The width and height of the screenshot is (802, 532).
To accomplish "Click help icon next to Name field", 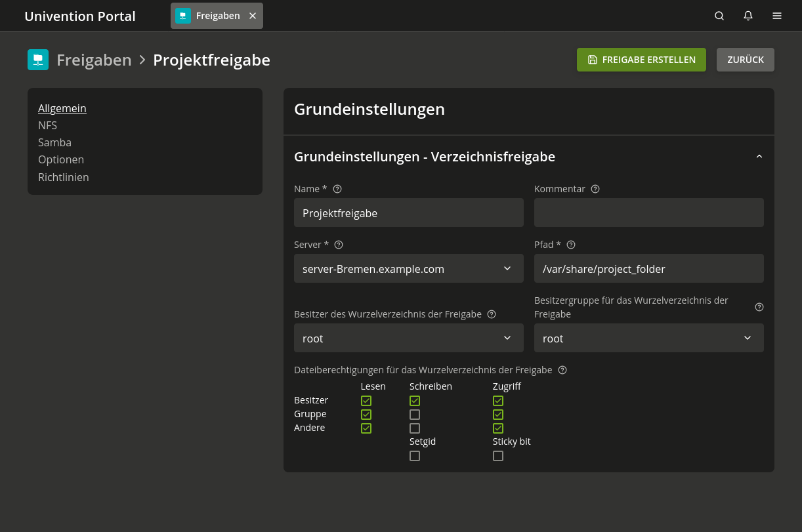I will tap(337, 189).
